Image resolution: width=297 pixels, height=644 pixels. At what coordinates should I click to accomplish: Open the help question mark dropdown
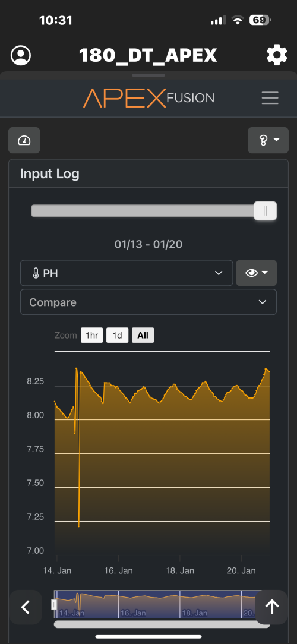tap(268, 140)
